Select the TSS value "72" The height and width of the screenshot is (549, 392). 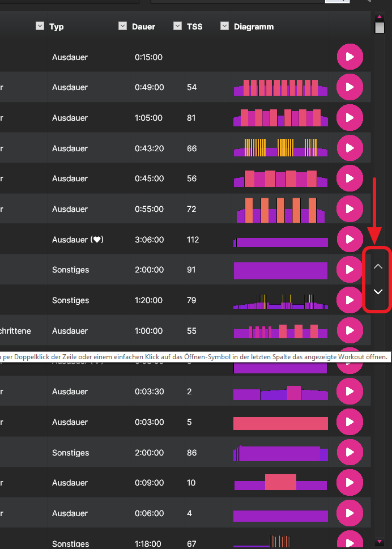191,209
